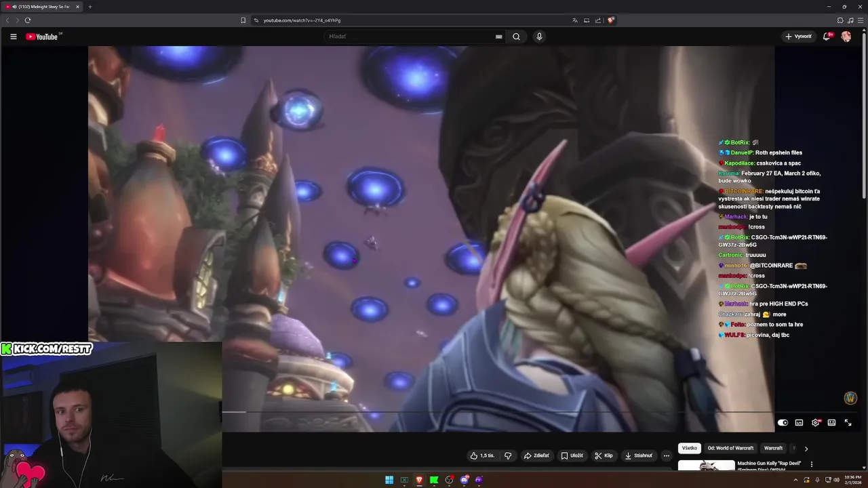This screenshot has height=488, width=868.
Task: Open the browser main menu icon
Action: pos(860,20)
